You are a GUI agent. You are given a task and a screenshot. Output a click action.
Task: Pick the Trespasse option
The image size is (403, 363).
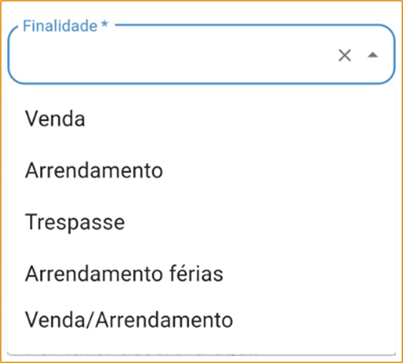click(x=201, y=222)
